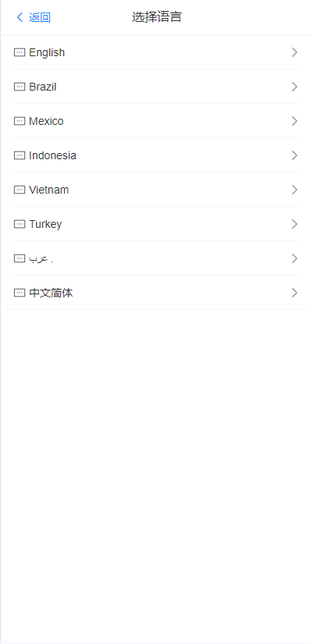The image size is (311, 644).
Task: Click the 选择语言 page title
Action: (x=157, y=17)
